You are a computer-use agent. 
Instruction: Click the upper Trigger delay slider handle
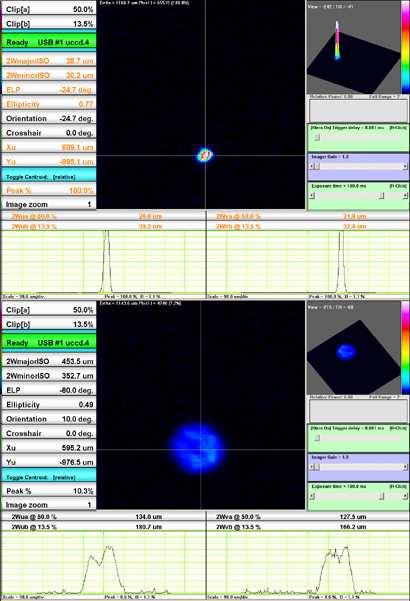(317, 137)
